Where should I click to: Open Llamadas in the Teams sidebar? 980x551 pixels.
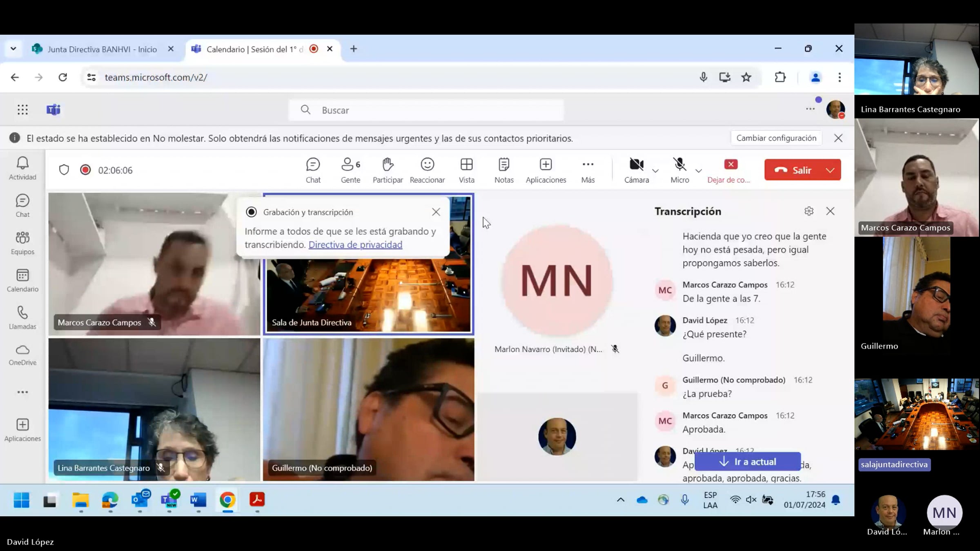pos(22,318)
